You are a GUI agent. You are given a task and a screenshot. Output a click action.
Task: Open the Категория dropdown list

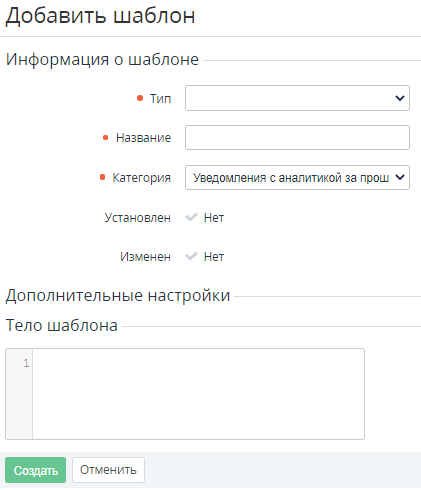[297, 177]
